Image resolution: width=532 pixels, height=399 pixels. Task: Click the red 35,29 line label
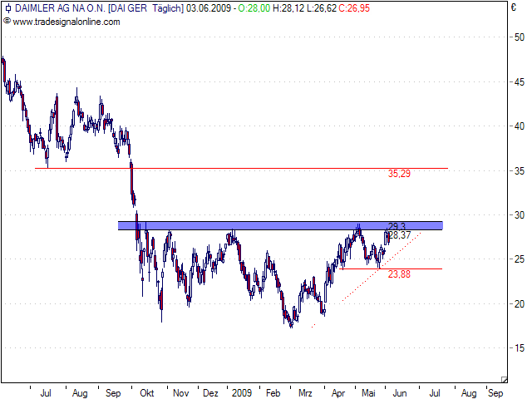[400, 175]
